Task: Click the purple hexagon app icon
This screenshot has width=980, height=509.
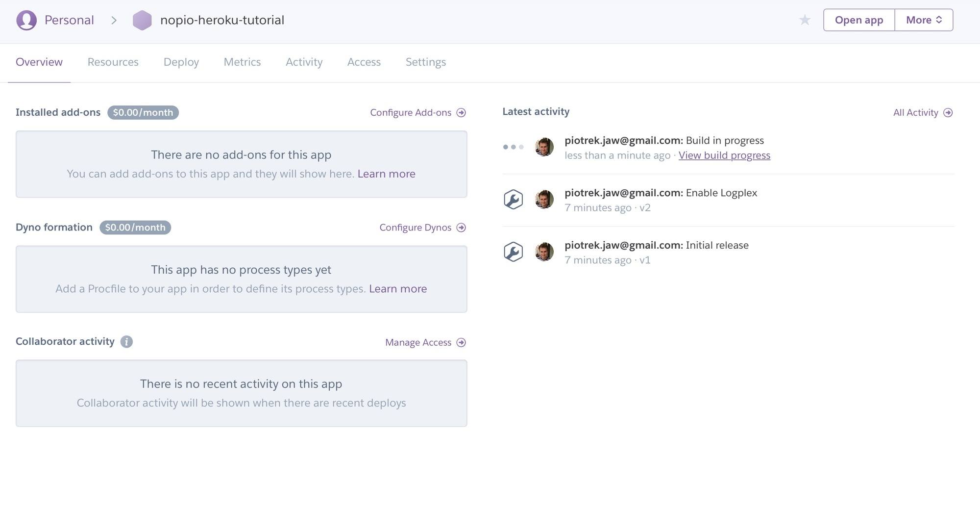Action: (142, 20)
